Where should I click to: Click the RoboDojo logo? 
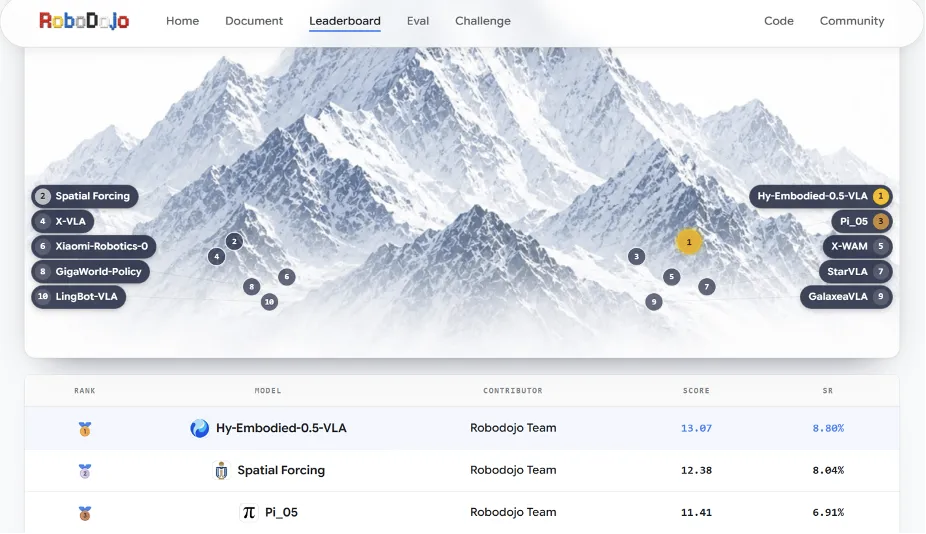point(84,21)
